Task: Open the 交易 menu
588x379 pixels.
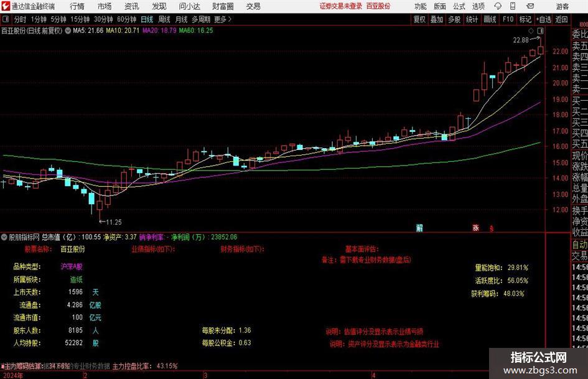Action: pos(253,6)
